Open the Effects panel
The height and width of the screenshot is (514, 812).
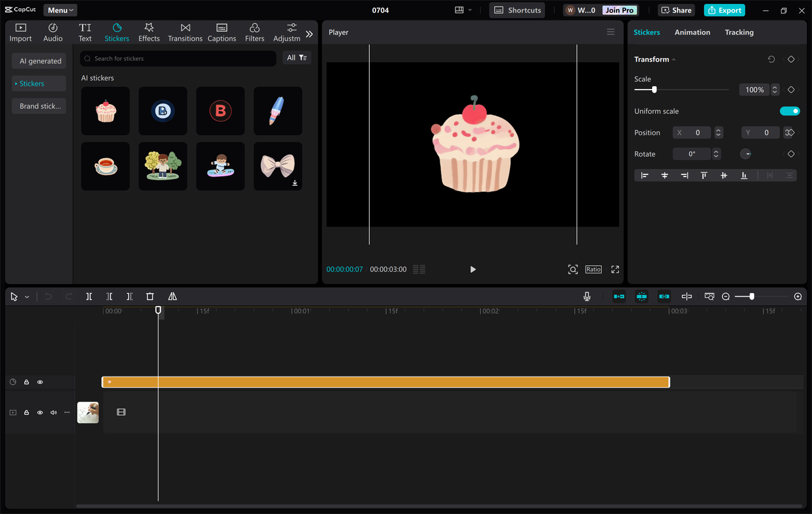click(148, 32)
